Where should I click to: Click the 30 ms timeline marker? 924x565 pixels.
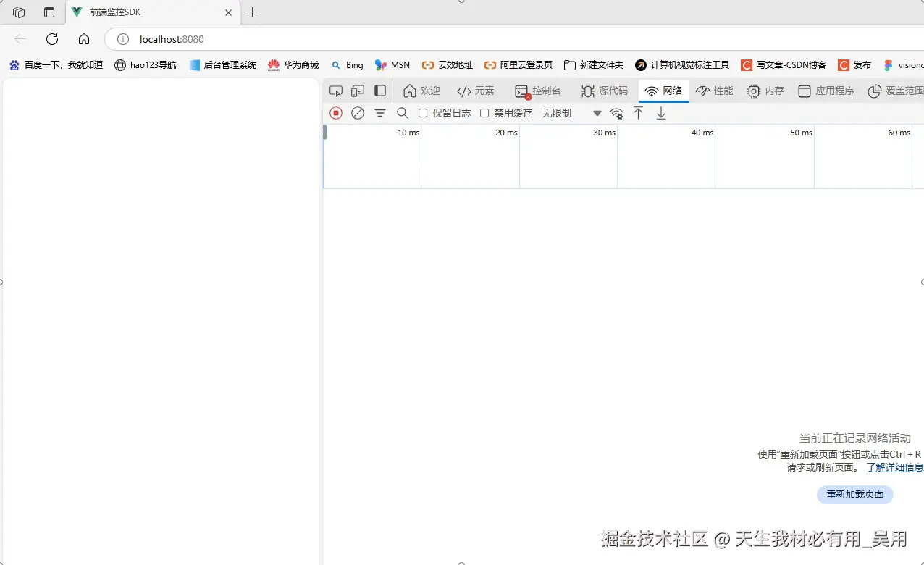[x=605, y=133]
